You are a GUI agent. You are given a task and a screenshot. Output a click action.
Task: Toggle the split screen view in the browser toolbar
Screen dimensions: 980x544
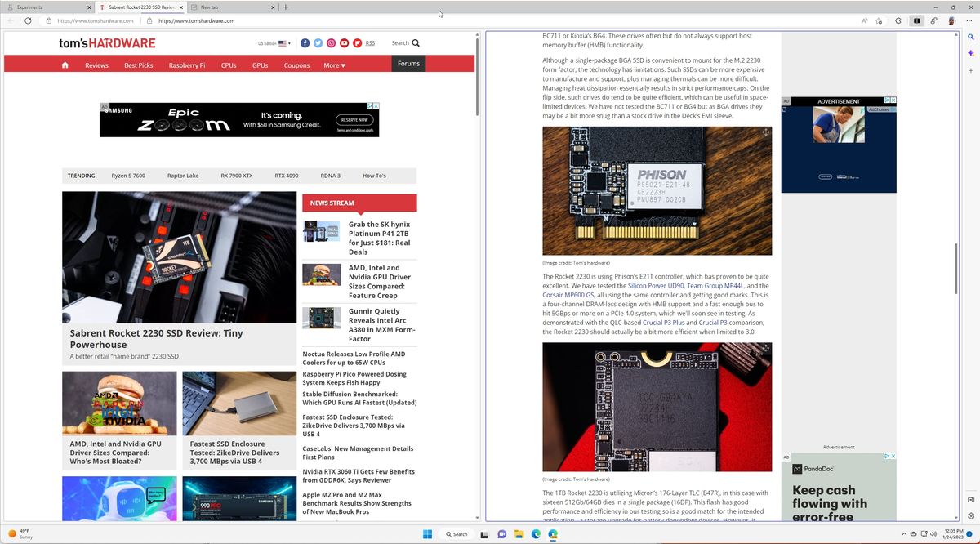(916, 21)
